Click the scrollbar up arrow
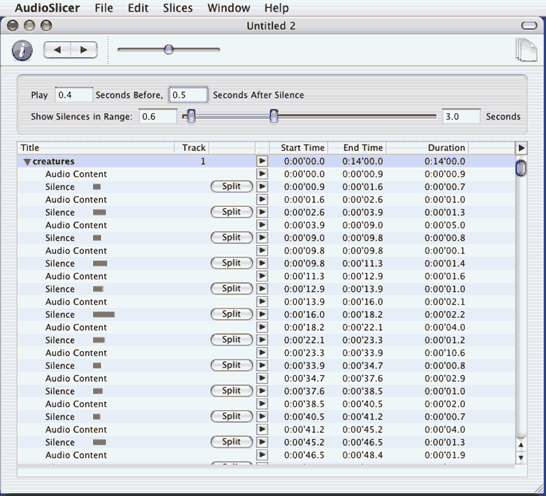 coord(521,445)
